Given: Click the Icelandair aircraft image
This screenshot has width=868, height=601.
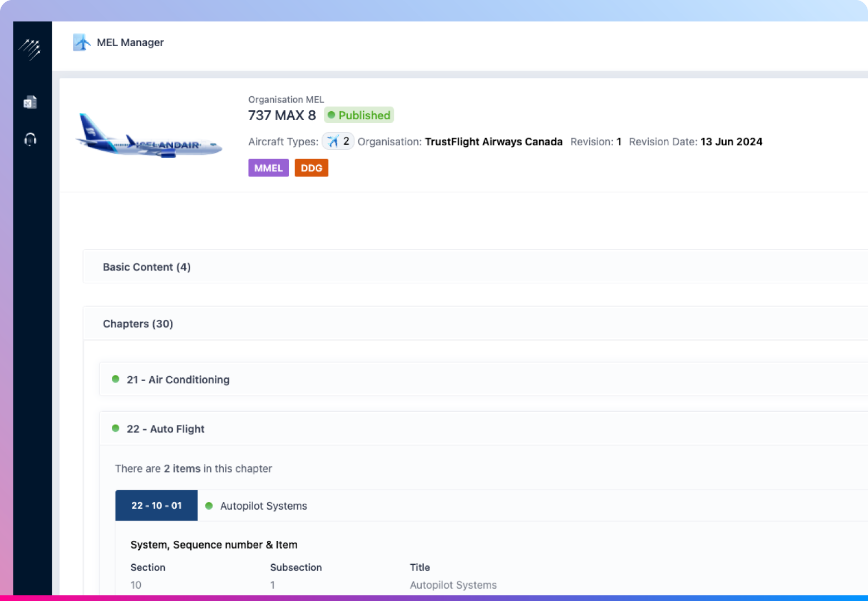Looking at the screenshot, I should (x=149, y=137).
